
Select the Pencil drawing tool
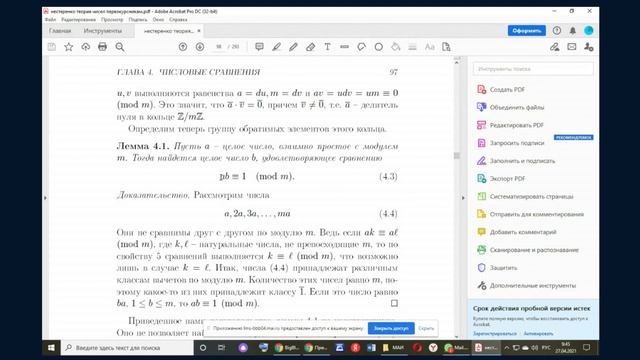coord(293,47)
